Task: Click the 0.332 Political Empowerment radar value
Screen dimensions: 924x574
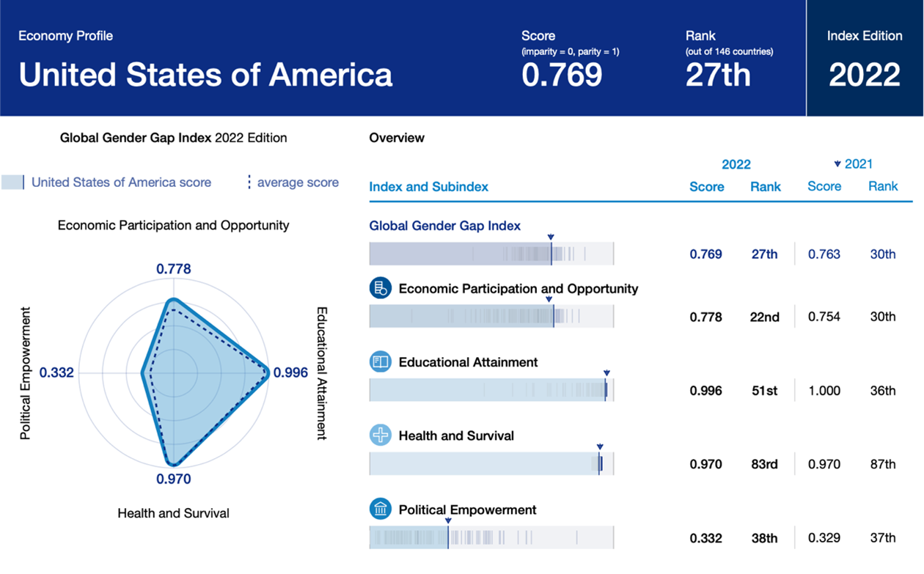Action: pos(56,373)
